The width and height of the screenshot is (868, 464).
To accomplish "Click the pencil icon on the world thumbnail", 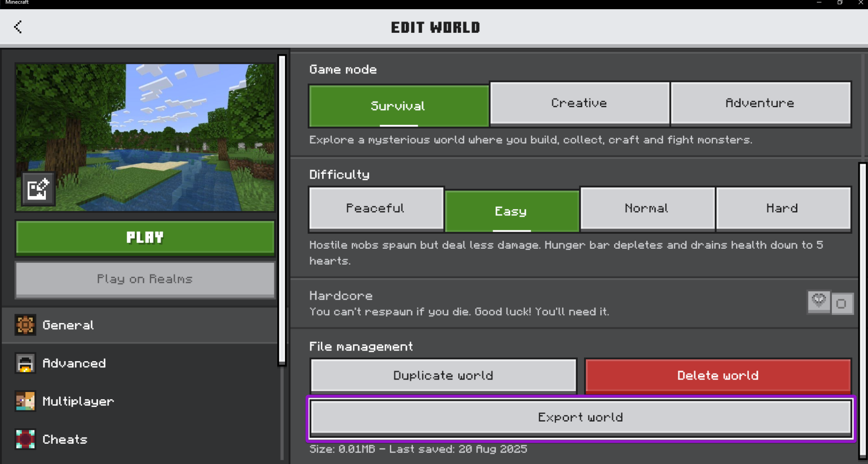I will pyautogui.click(x=37, y=188).
